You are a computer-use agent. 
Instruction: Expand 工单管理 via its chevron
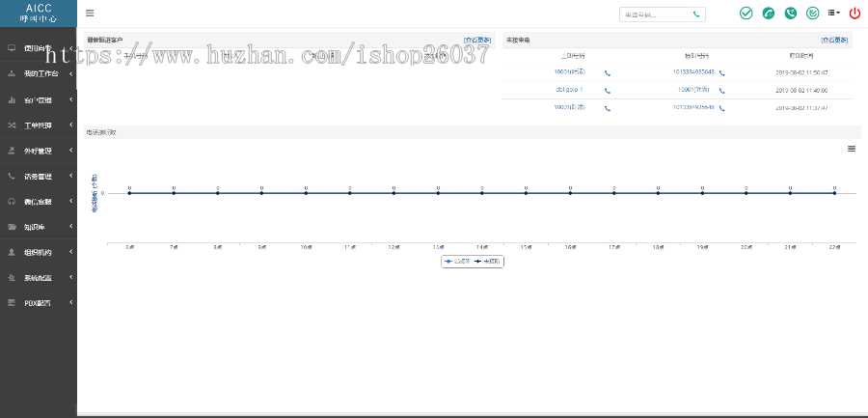pyautogui.click(x=71, y=125)
